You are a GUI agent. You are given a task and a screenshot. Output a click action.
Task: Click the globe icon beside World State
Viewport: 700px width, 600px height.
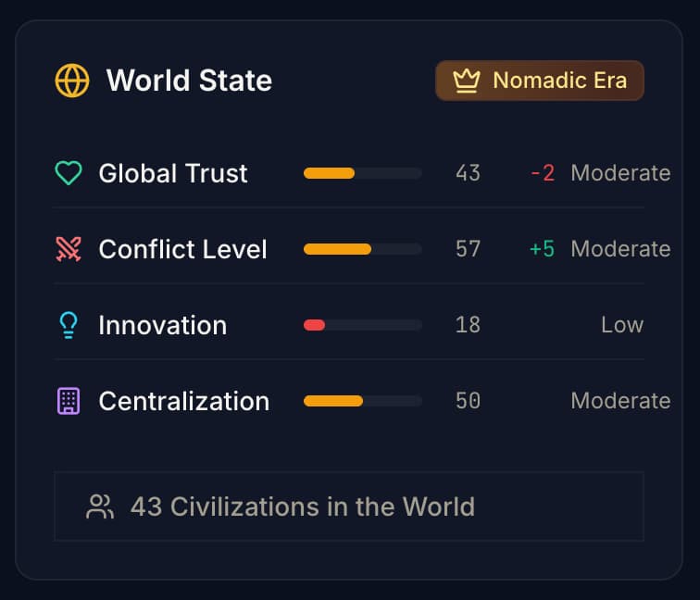pyautogui.click(x=72, y=81)
